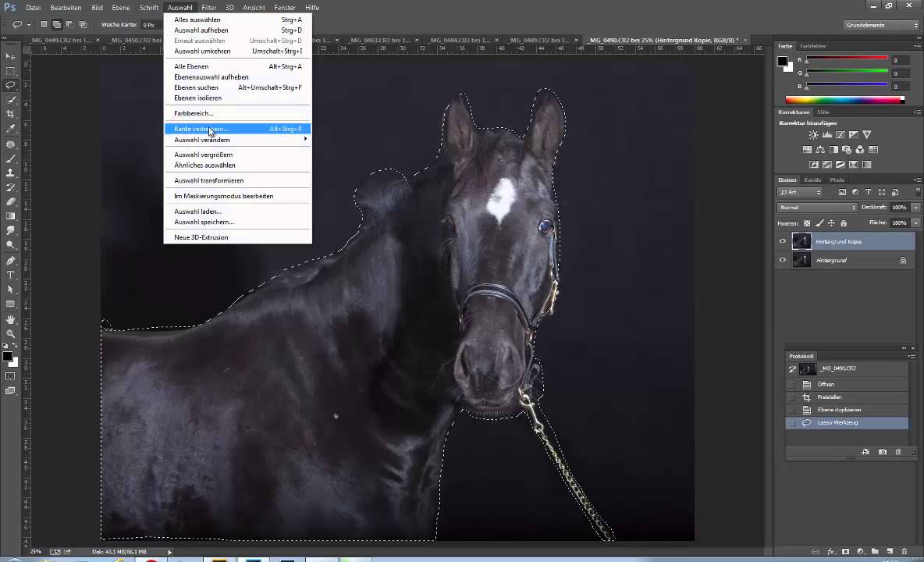Hide the Hintergrund layer
The height and width of the screenshot is (562, 924).
(783, 260)
